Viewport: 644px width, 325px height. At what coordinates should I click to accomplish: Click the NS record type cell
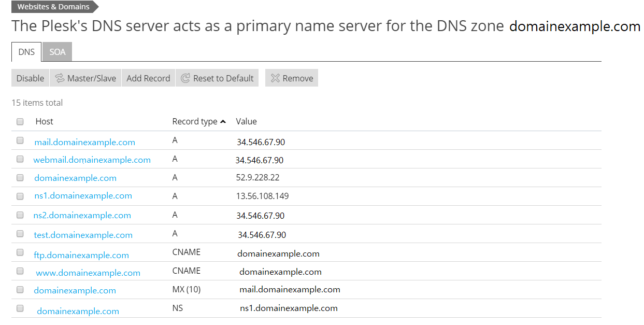pos(178,308)
